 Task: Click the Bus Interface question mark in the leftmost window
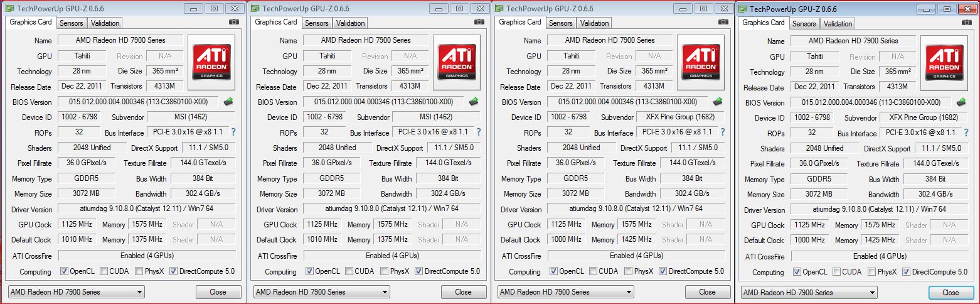pos(233,132)
